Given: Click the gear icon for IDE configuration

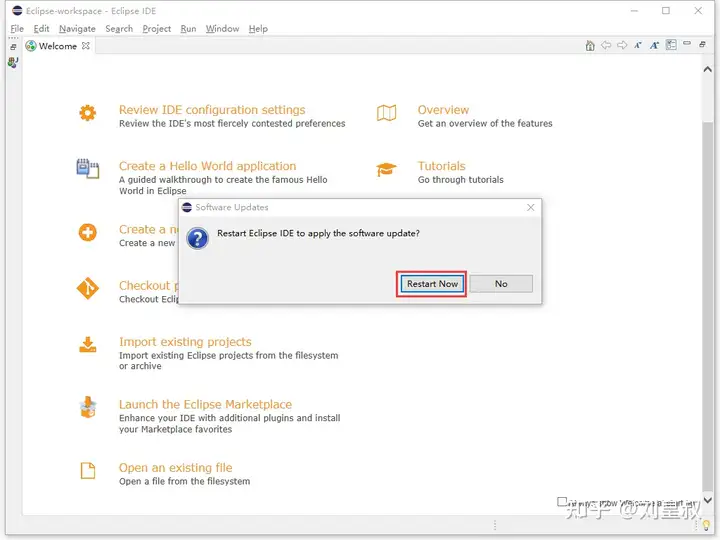Looking at the screenshot, I should click(x=87, y=113).
